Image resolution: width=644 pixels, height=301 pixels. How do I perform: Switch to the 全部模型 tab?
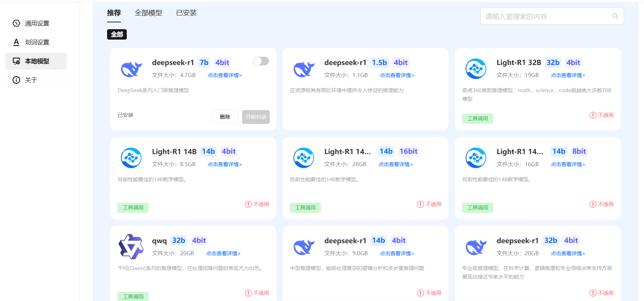pyautogui.click(x=148, y=13)
